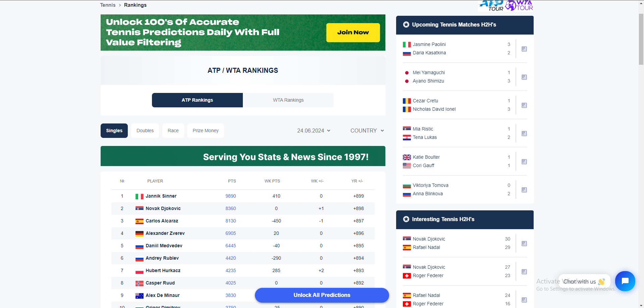Click Unlock All Predictions button
The image size is (644, 308).
(322, 295)
